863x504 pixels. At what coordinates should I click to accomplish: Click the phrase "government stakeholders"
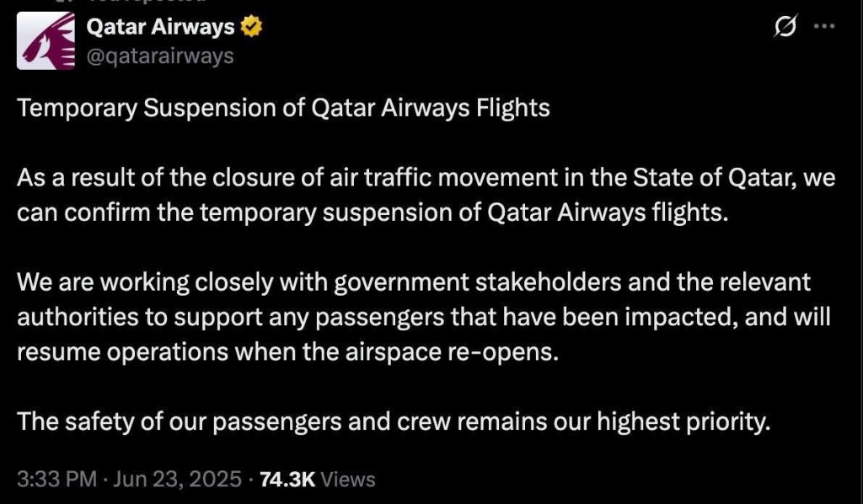[x=479, y=282]
